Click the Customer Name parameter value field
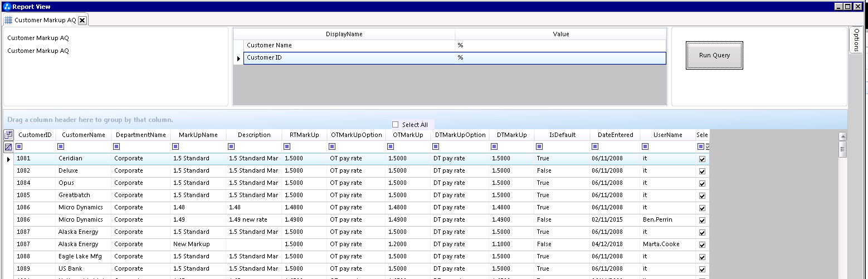The width and height of the screenshot is (868, 279). pos(560,46)
